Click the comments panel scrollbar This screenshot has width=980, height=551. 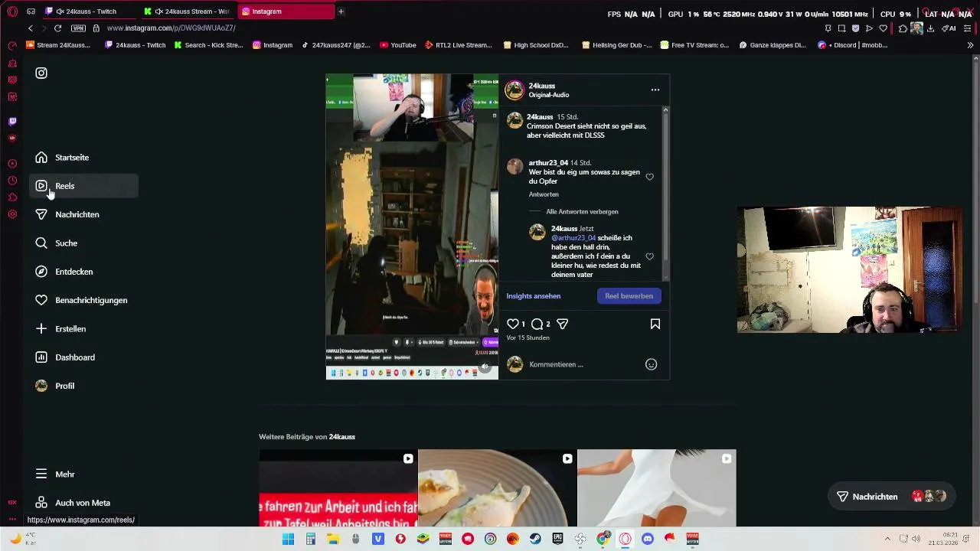tap(665, 187)
